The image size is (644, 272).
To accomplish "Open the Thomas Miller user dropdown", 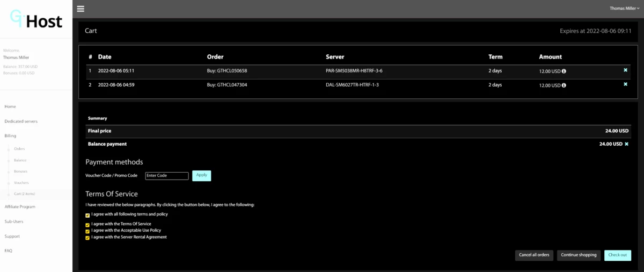I will point(624,8).
